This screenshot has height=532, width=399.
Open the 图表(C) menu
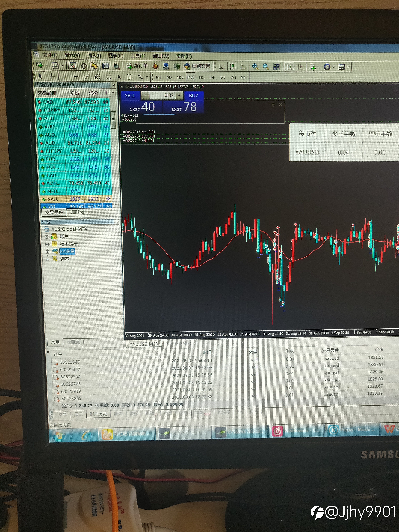tap(116, 56)
